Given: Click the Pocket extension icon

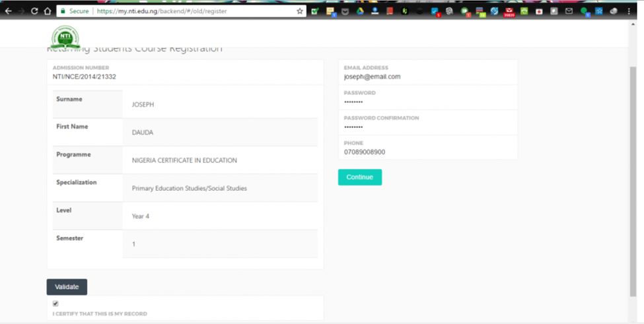Looking at the screenshot, I should 345,11.
